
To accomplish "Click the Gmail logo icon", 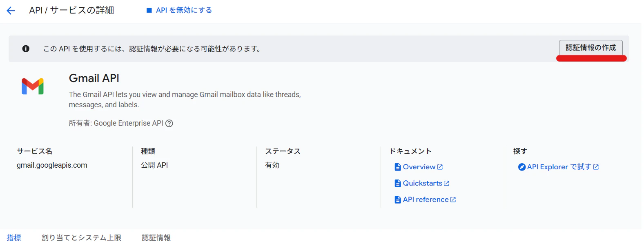I will pos(33,86).
